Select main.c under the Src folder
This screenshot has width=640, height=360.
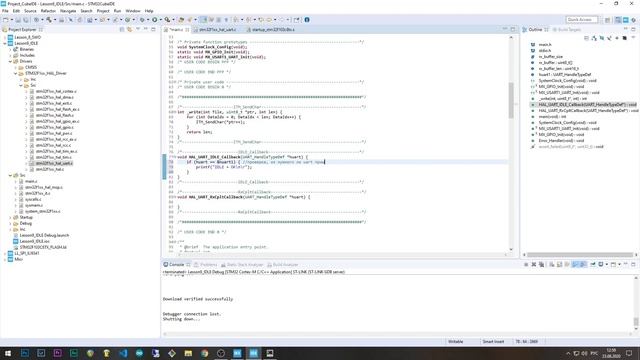(31, 181)
